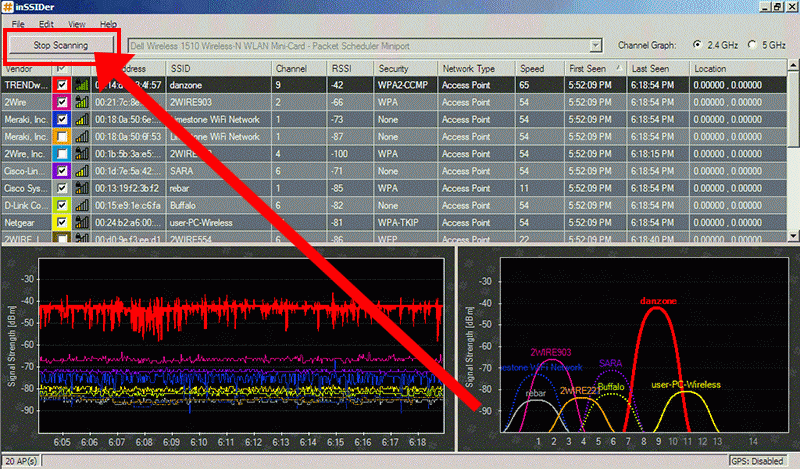This screenshot has width=800, height=469.
Task: Click the inSSIDer app icon in title bar
Action: (9, 7)
